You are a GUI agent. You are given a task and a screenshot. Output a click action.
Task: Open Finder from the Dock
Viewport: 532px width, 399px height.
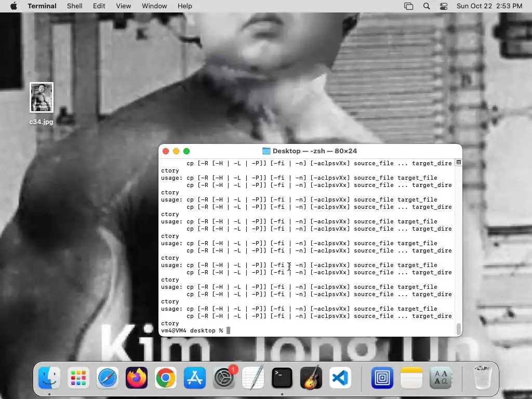click(49, 378)
